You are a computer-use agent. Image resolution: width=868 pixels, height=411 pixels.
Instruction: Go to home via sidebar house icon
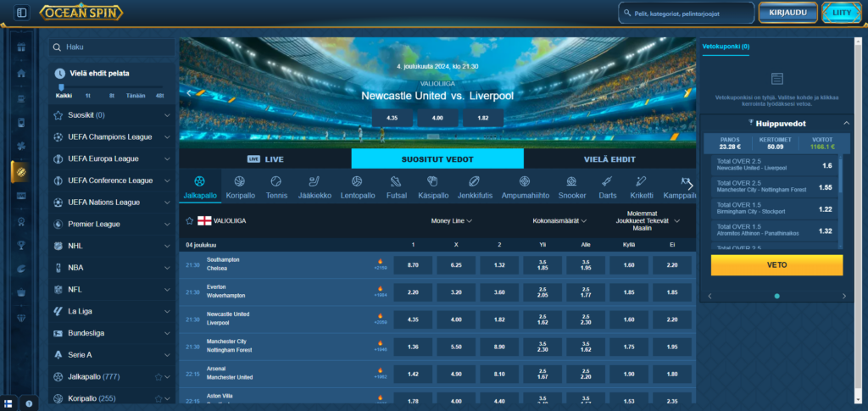click(x=21, y=73)
